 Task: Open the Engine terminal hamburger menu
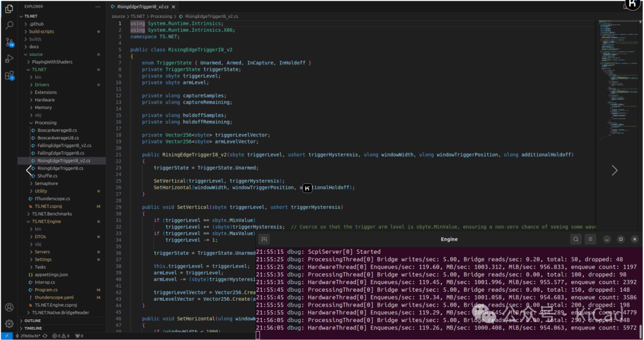590,239
